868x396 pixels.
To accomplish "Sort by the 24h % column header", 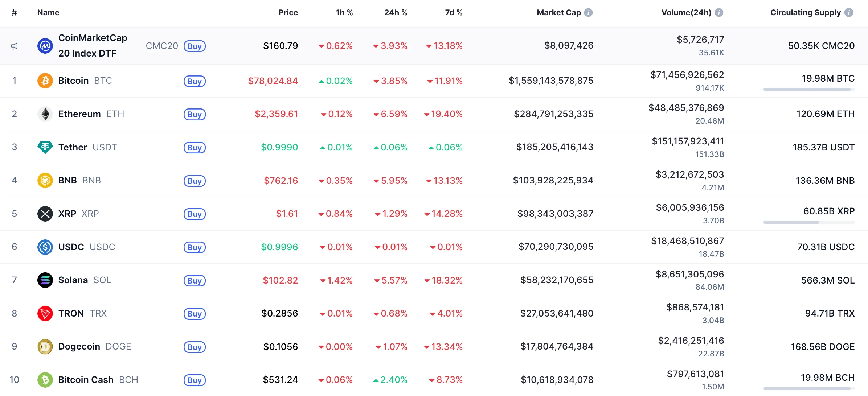I will coord(396,13).
